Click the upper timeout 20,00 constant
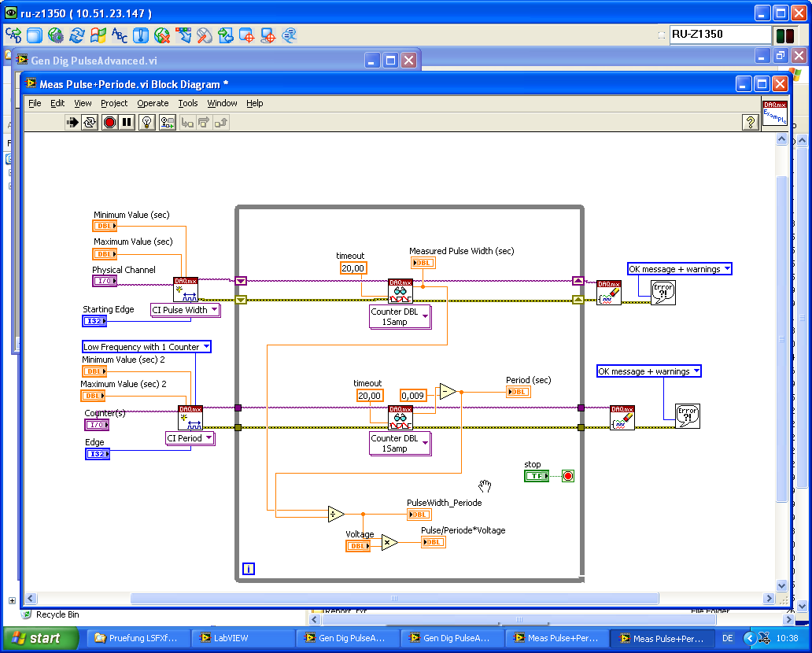The image size is (812, 653). tap(353, 268)
